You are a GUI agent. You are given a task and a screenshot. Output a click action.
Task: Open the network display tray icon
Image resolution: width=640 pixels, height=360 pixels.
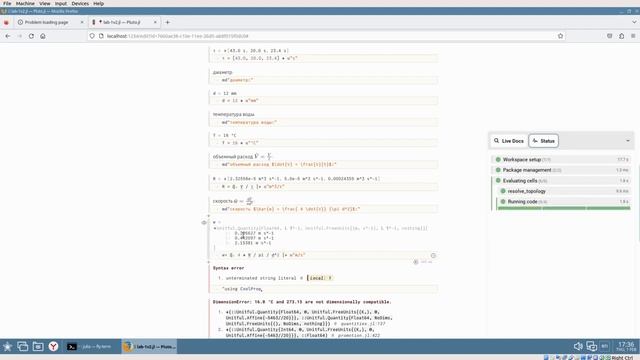pos(591,347)
